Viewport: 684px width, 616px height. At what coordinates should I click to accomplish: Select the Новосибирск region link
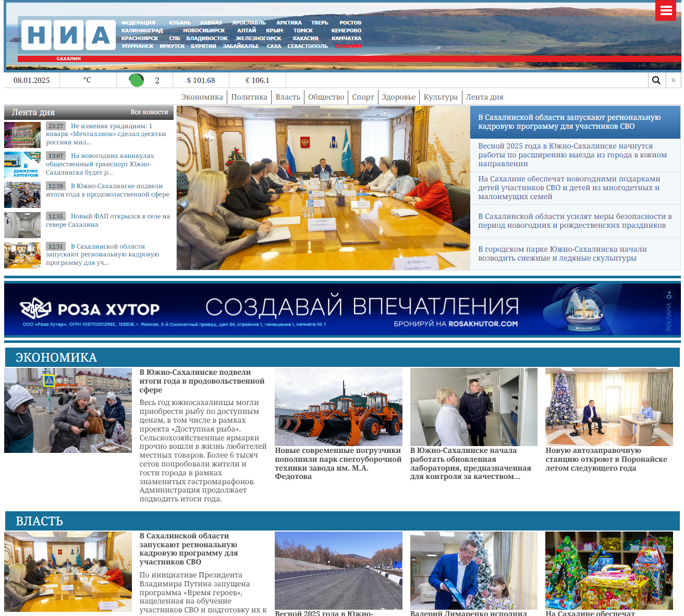click(204, 31)
